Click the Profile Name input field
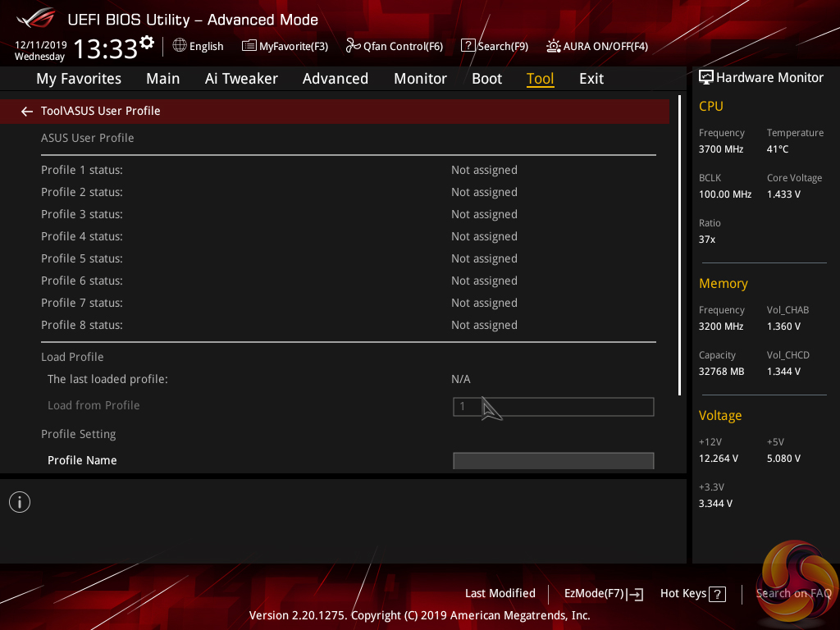Image resolution: width=840 pixels, height=630 pixels. click(x=554, y=461)
